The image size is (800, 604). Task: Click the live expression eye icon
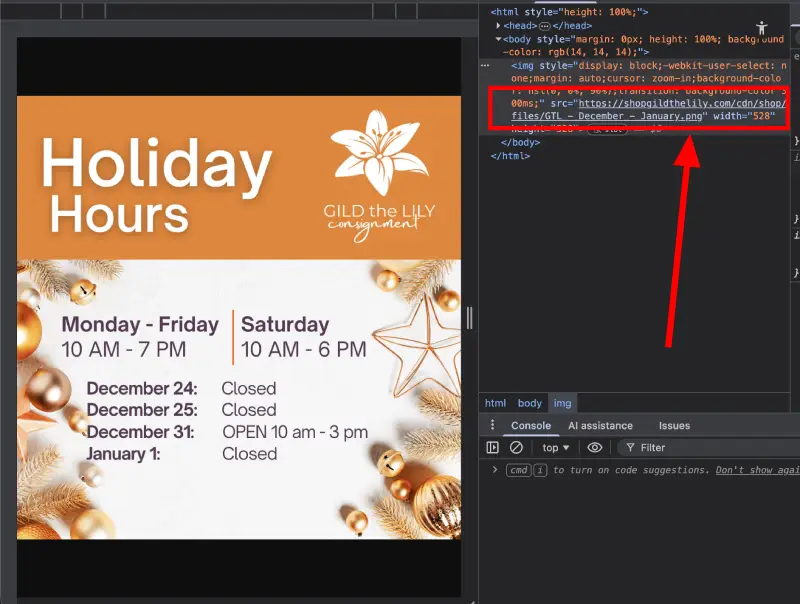595,448
